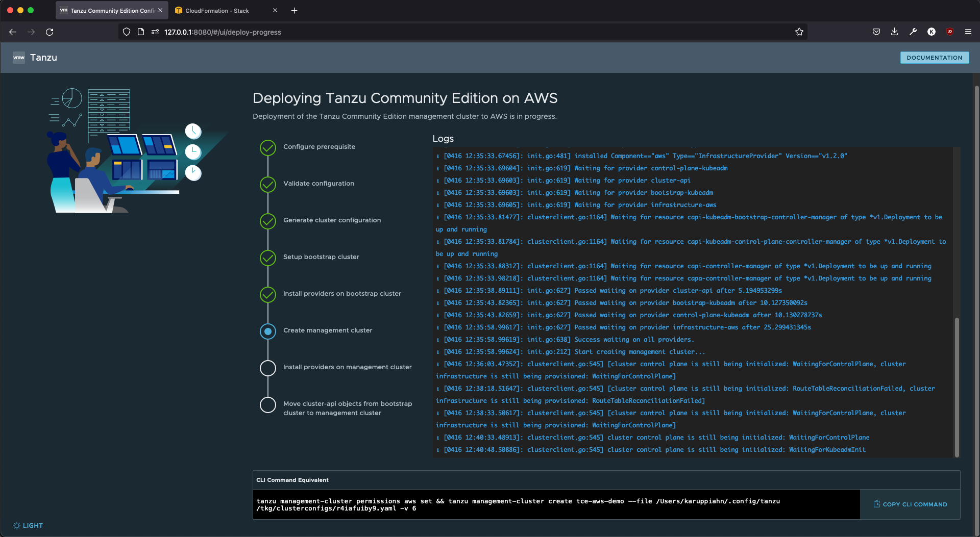Click 'Install providers on bootstrap cluster' label
This screenshot has width=980, height=537.
(342, 294)
